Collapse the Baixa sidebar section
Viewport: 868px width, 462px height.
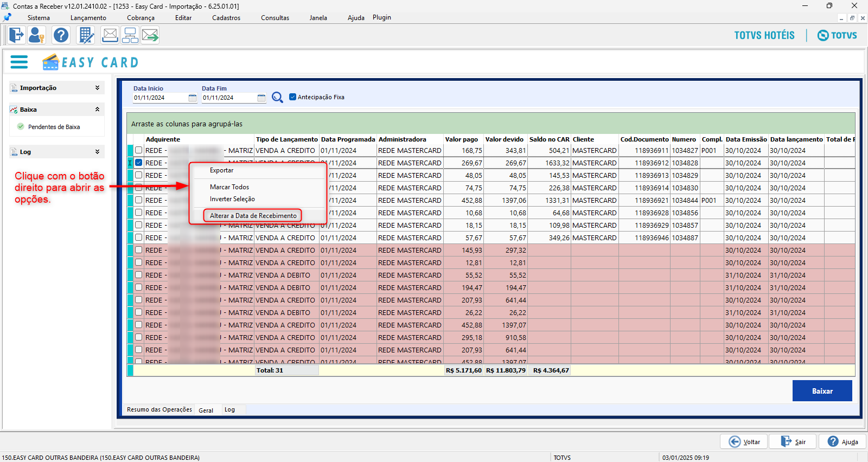[x=97, y=110]
